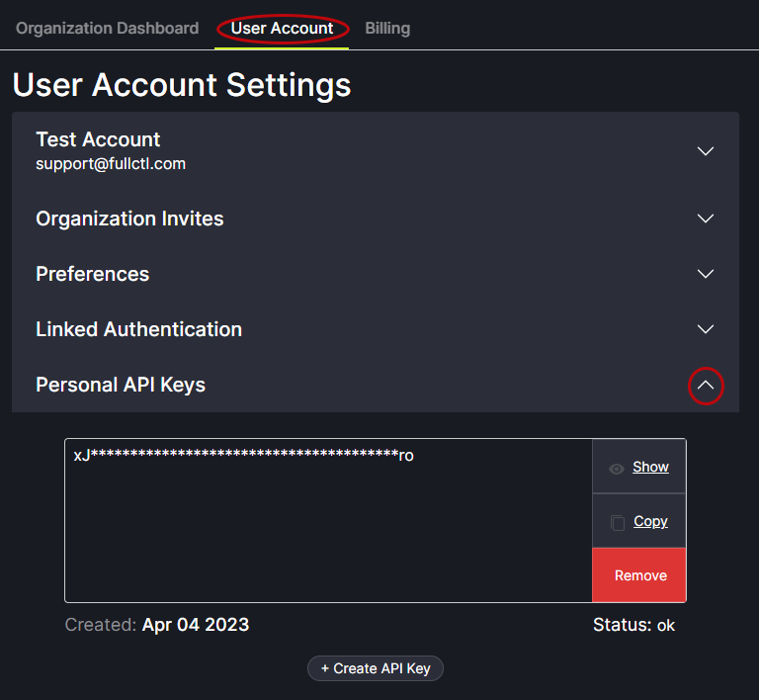Click the Preferences section title
This screenshot has height=700, width=759.
click(92, 274)
